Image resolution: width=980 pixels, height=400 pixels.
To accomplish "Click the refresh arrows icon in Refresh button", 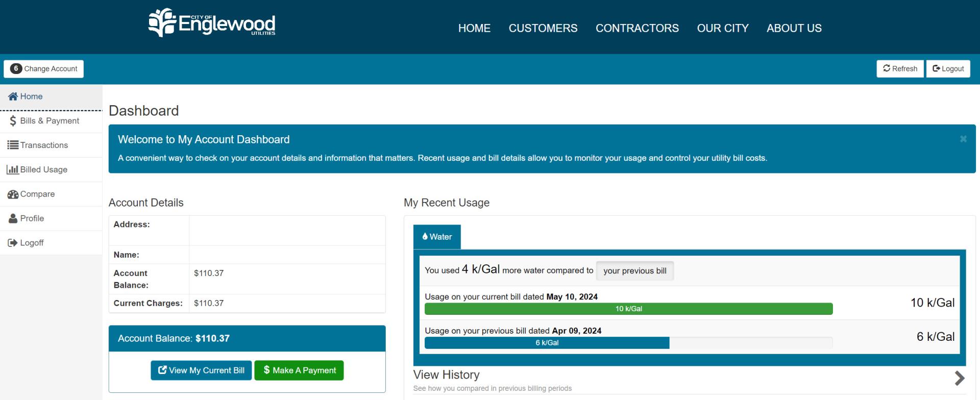I will click(x=887, y=68).
